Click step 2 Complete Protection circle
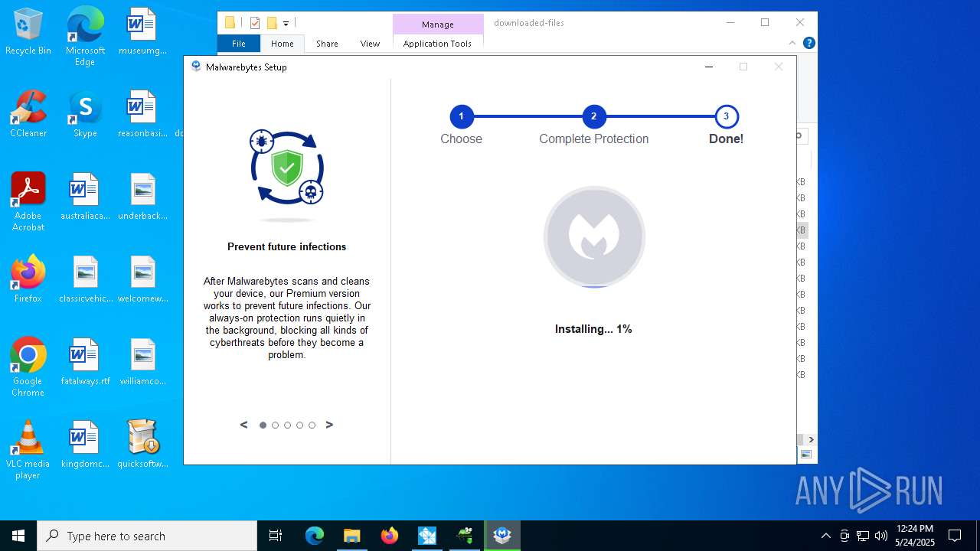Image resolution: width=980 pixels, height=551 pixels. pyautogui.click(x=593, y=117)
